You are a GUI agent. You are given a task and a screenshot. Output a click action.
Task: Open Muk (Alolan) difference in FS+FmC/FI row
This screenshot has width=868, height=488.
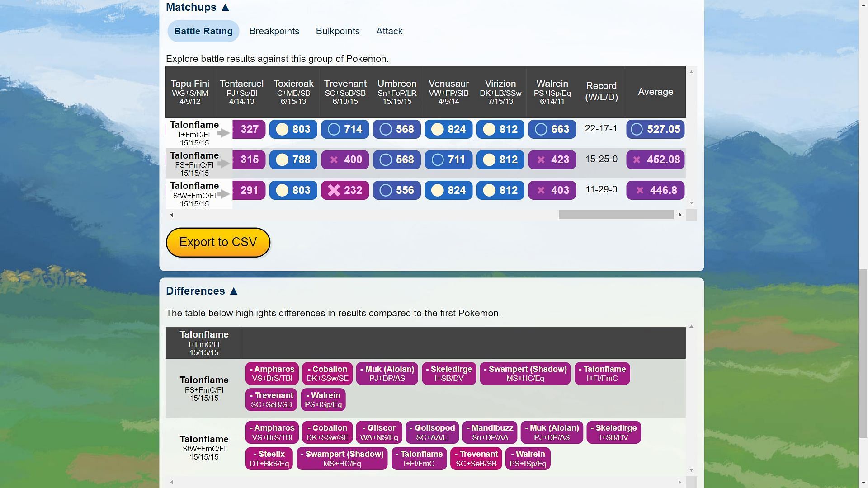(x=387, y=374)
